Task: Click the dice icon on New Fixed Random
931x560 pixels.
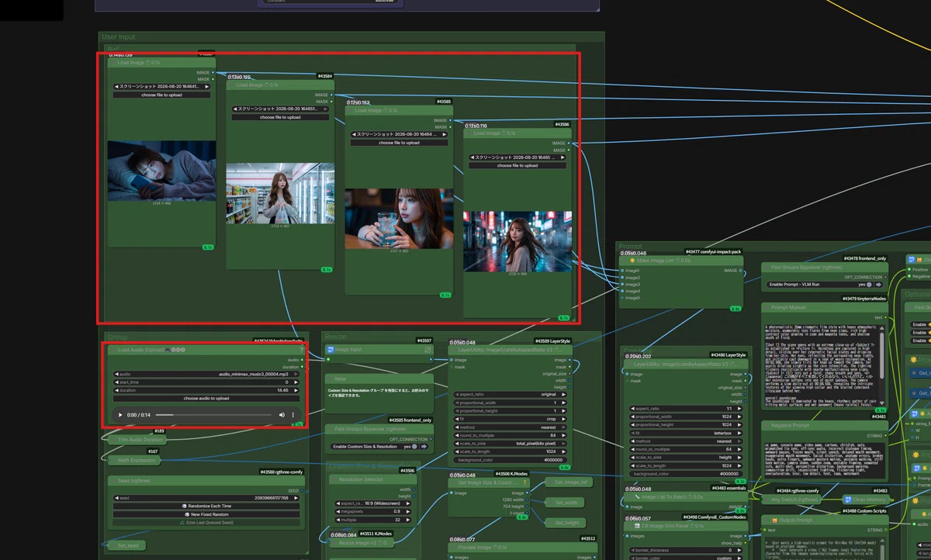Action: coord(187,514)
